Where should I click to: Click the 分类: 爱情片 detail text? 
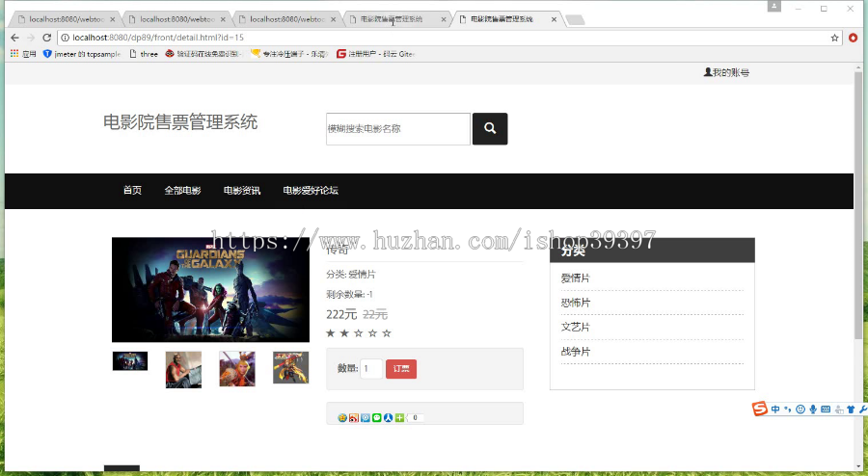pos(351,275)
